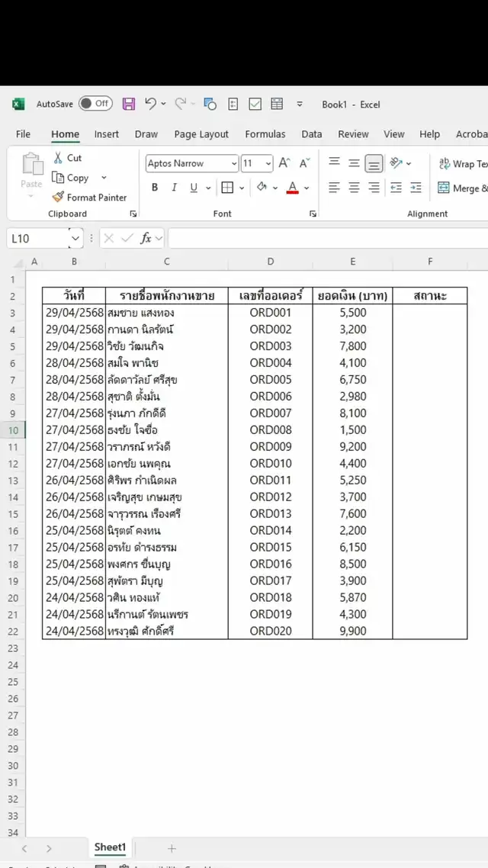This screenshot has height=868, width=488.
Task: Click the Save icon in title bar
Action: tap(129, 104)
